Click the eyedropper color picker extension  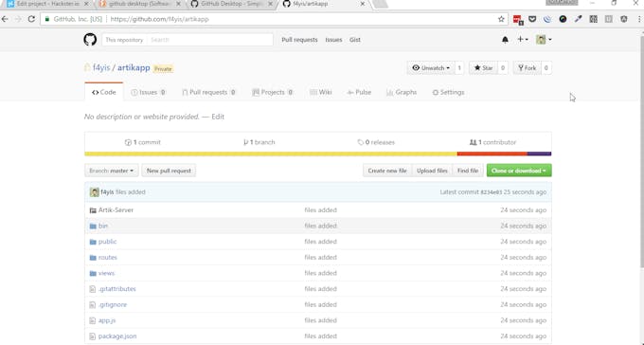(x=579, y=19)
